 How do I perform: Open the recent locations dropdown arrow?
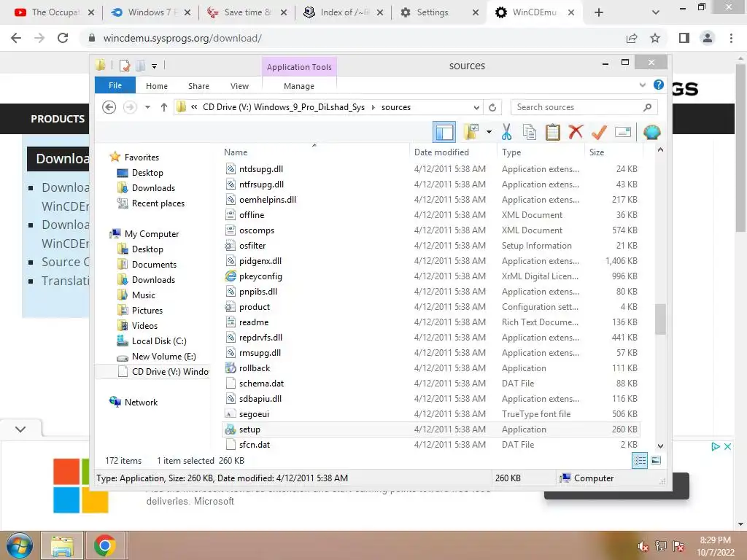pyautogui.click(x=147, y=107)
